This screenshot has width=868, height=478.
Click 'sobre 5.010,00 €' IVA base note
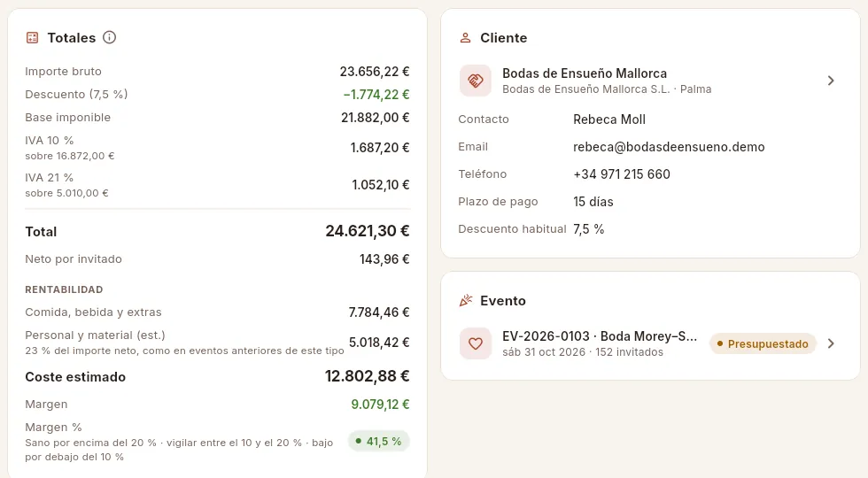(67, 193)
